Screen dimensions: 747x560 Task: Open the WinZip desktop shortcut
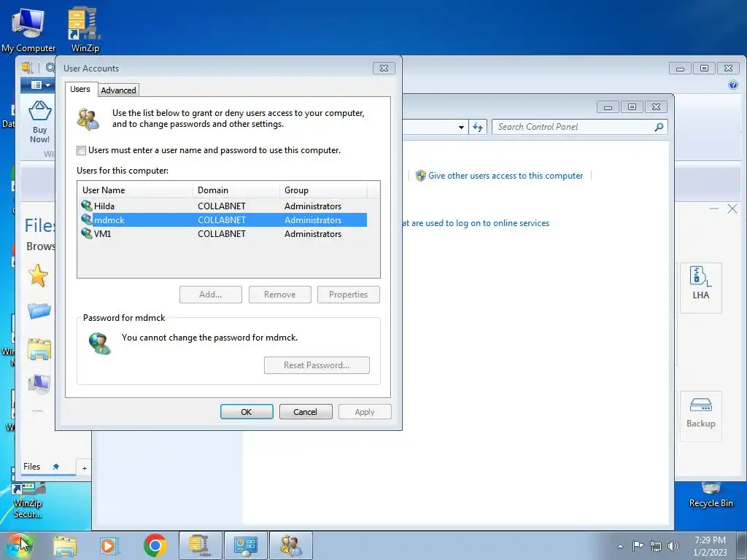85,29
